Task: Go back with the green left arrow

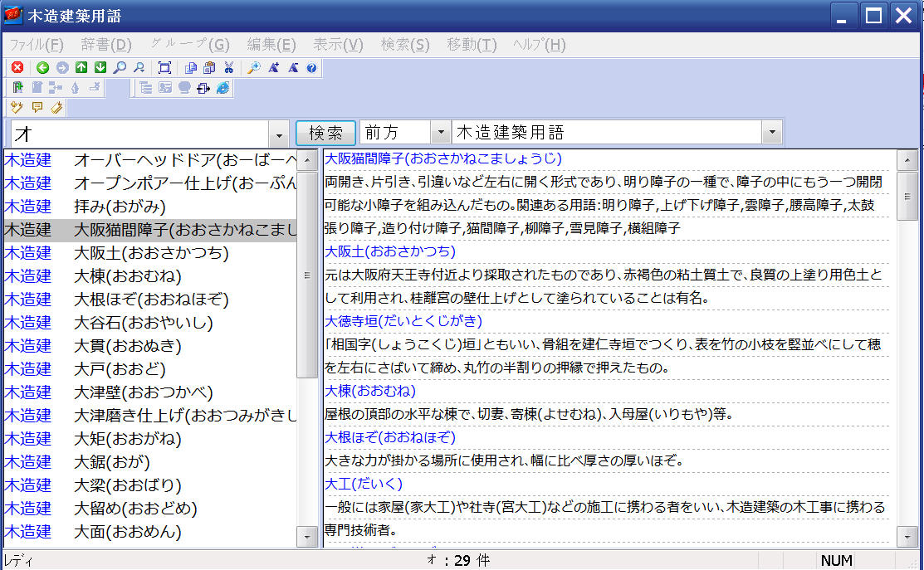Action: [x=42, y=68]
